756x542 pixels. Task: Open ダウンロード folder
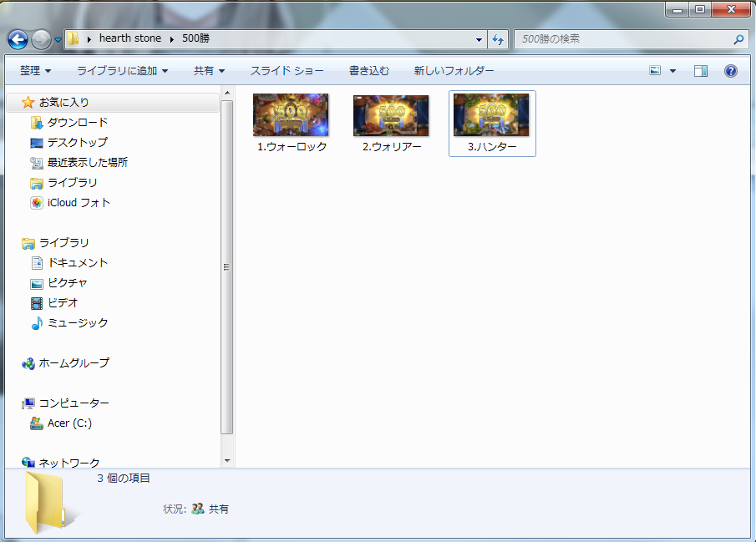tap(78, 123)
